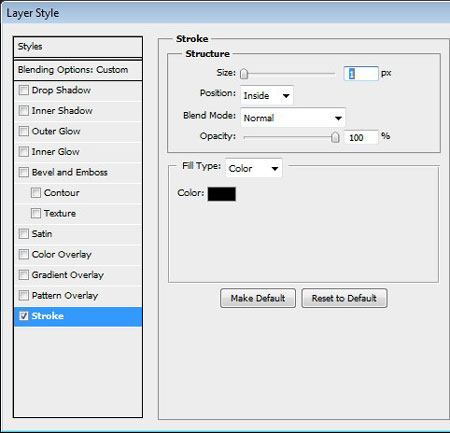Enable the Drop Shadow checkbox

24,90
